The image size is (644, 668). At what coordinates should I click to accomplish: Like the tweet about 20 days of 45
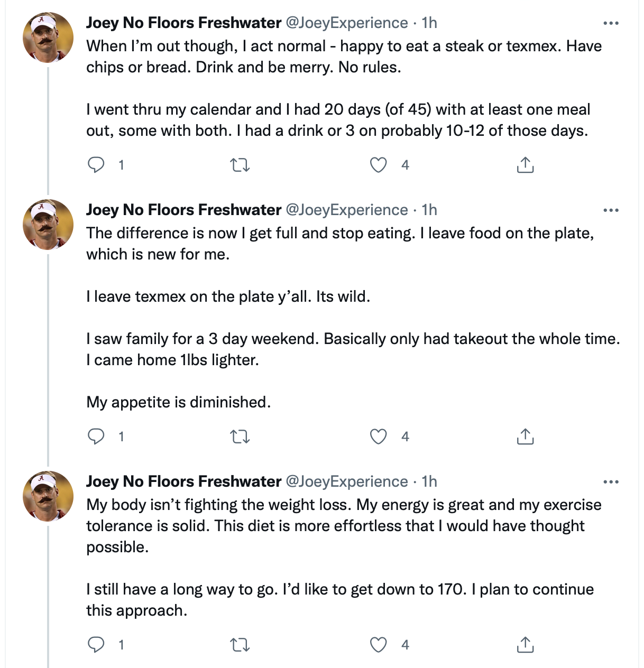(378, 165)
